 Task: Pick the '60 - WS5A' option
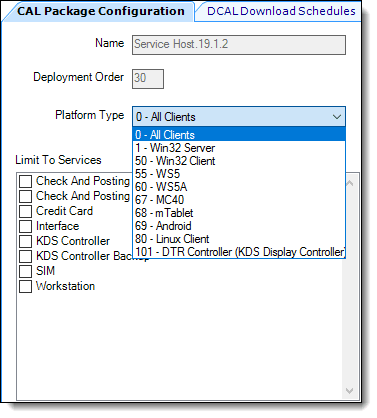(239, 187)
